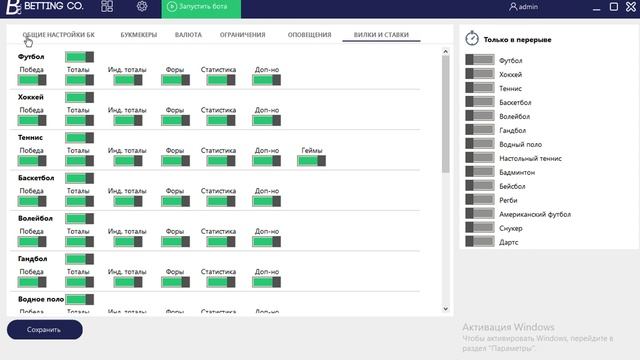
Task: Toggle Футбол Доп-но switch
Action: pos(266,80)
